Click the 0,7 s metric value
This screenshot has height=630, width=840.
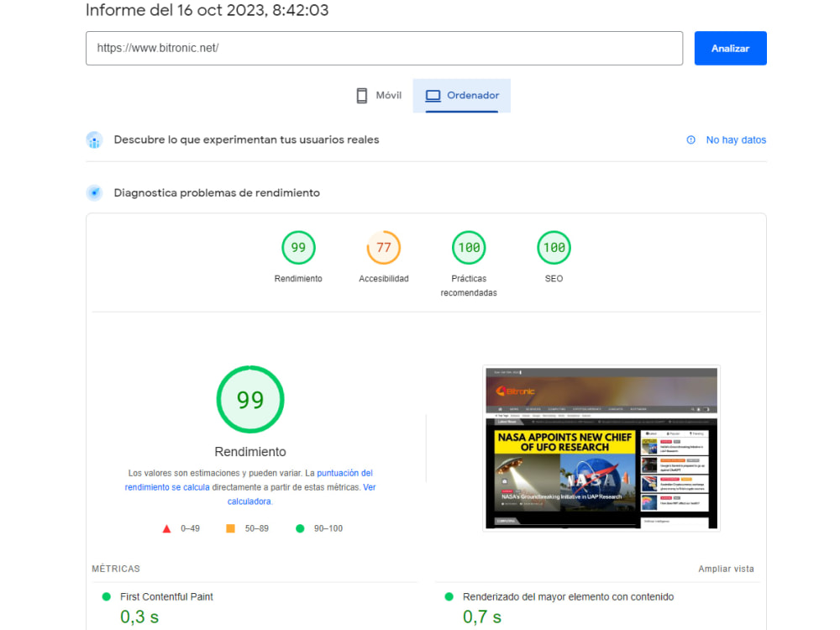click(482, 617)
